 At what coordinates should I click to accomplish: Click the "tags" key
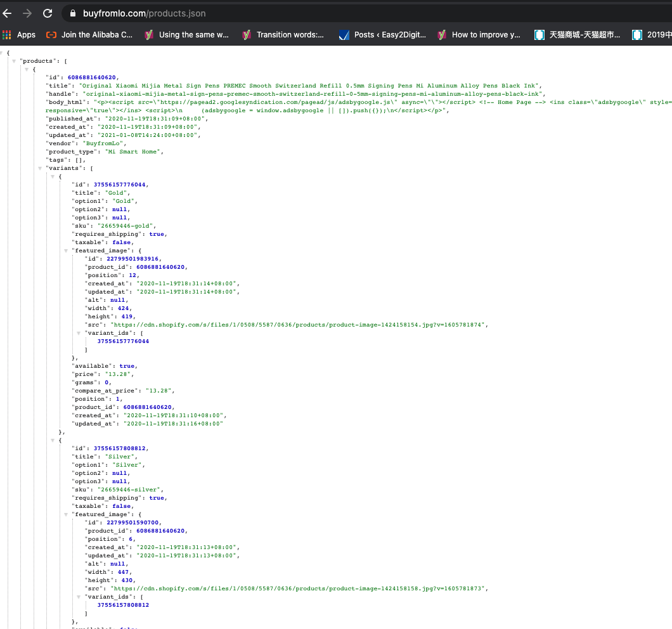(56, 160)
